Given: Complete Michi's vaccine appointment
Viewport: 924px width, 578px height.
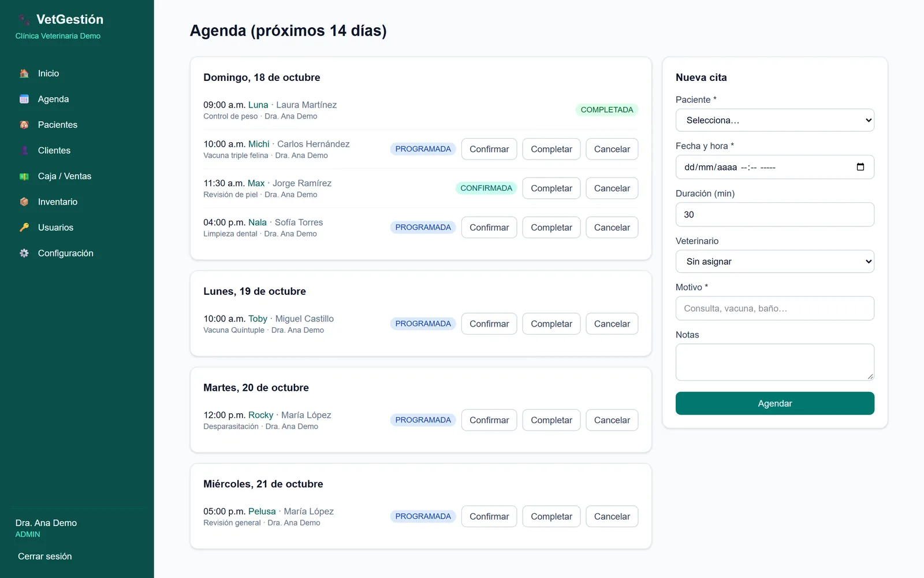Looking at the screenshot, I should tap(551, 149).
